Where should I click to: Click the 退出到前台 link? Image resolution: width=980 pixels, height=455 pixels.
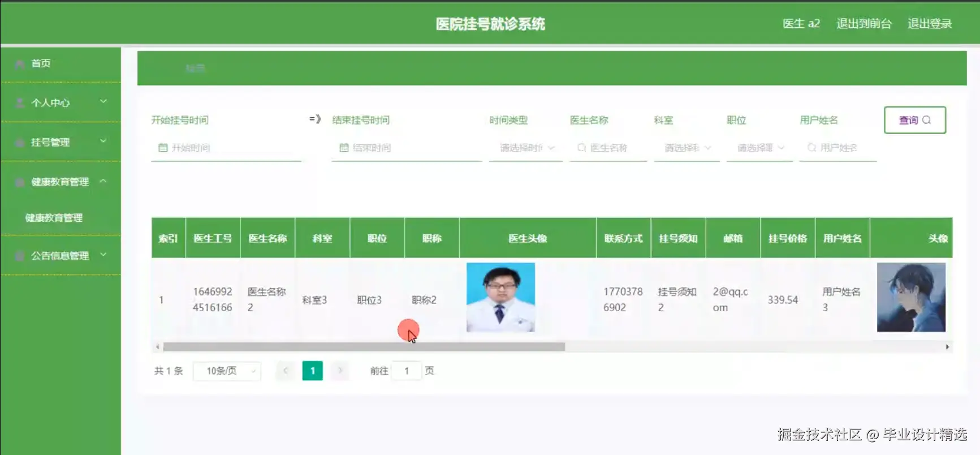[x=864, y=24]
